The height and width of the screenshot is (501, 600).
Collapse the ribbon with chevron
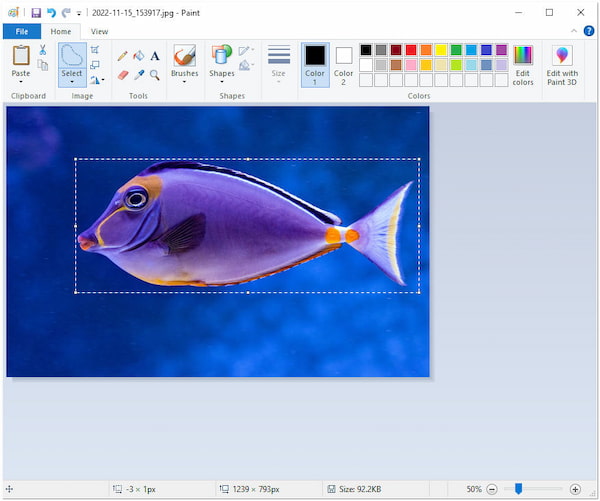(574, 31)
